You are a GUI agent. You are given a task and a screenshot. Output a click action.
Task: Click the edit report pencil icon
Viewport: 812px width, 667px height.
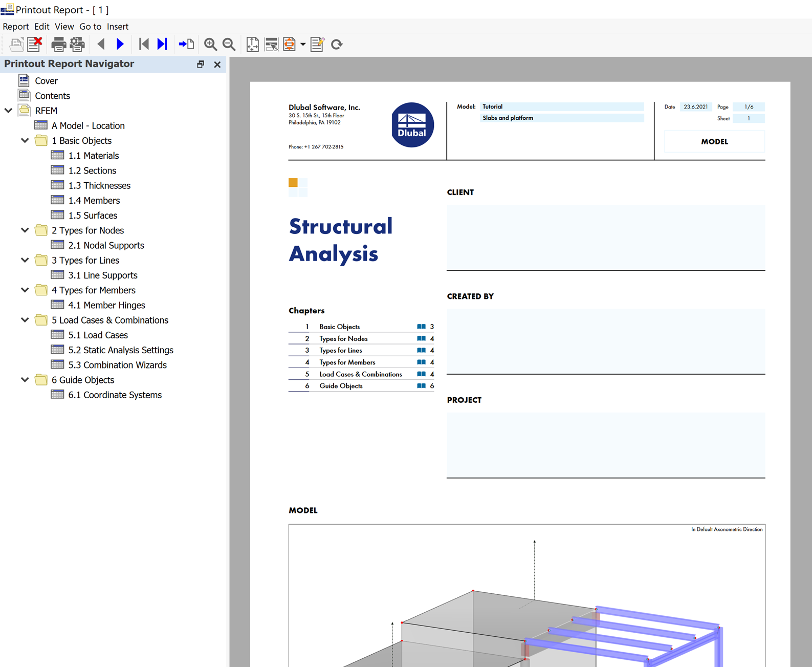click(x=317, y=45)
